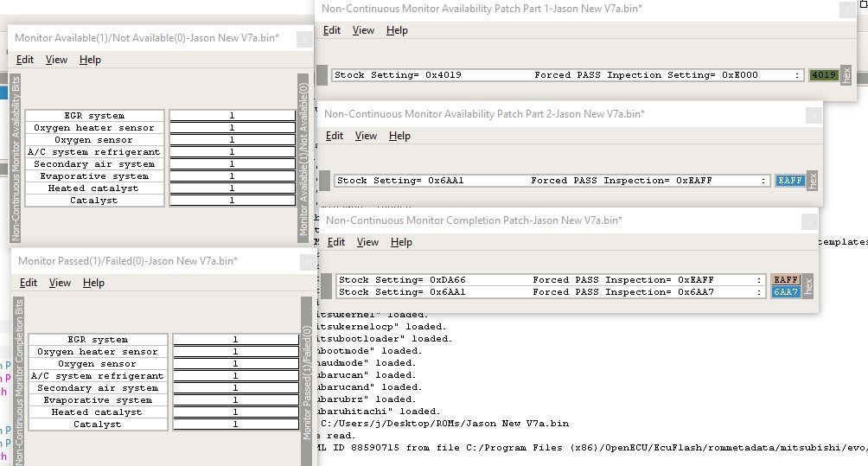The image size is (868, 466).
Task: Open Help menu in Availability Patch Part 1
Action: 397,30
